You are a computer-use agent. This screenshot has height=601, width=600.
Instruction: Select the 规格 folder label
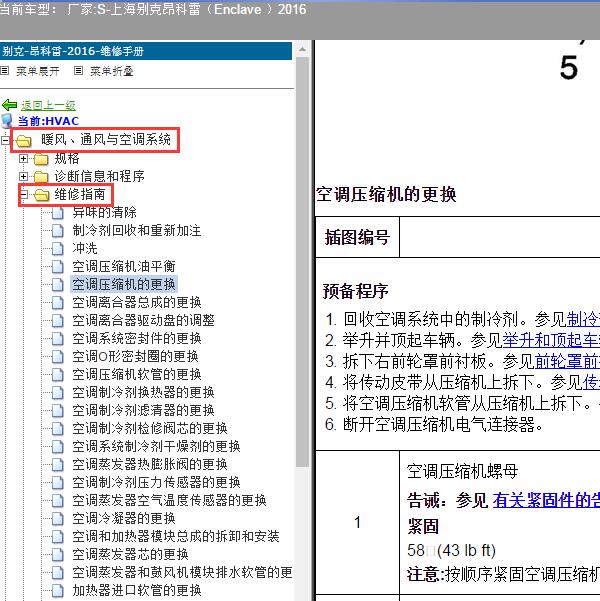67,158
